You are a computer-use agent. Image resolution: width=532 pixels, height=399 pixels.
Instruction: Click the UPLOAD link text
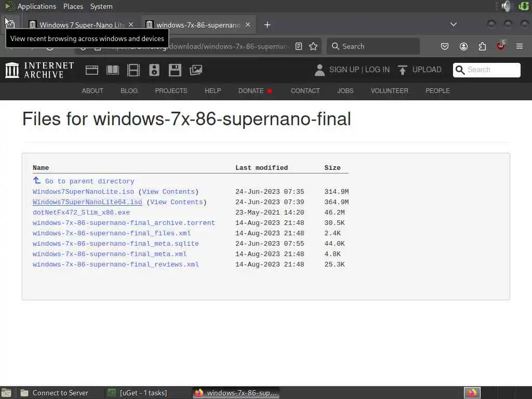427,70
